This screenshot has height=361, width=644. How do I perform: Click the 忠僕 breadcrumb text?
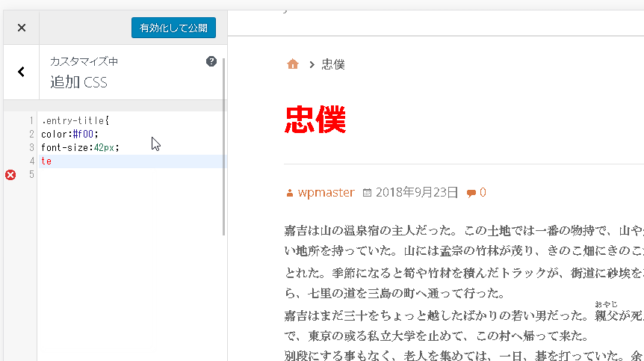(x=333, y=64)
